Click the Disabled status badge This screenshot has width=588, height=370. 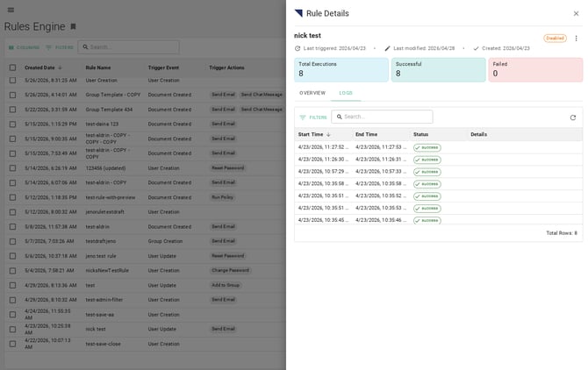coord(555,39)
